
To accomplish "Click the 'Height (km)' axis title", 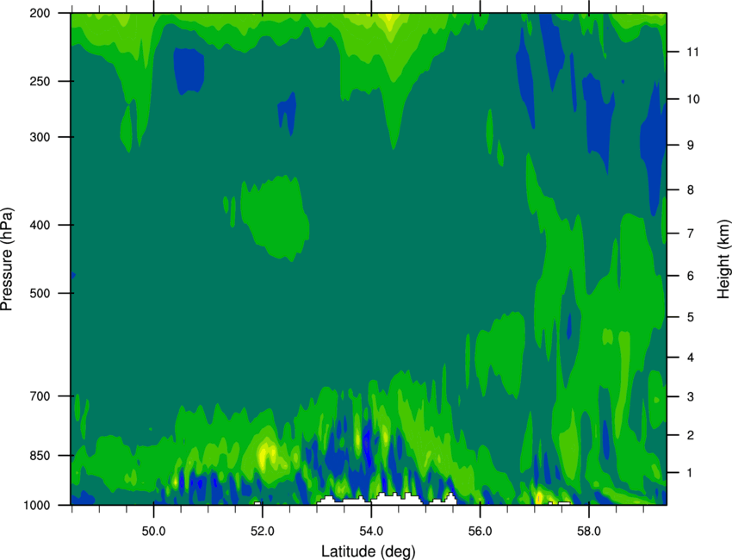I will [723, 258].
